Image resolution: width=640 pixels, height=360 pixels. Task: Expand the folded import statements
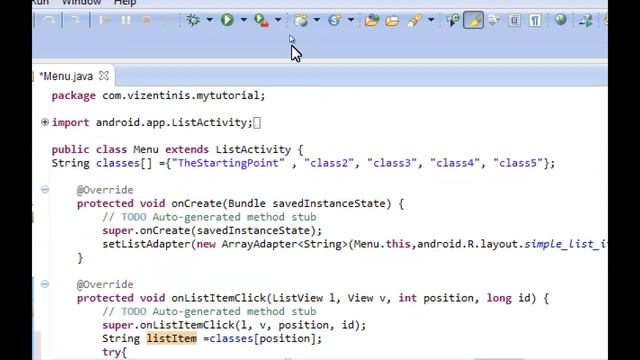[x=45, y=122]
